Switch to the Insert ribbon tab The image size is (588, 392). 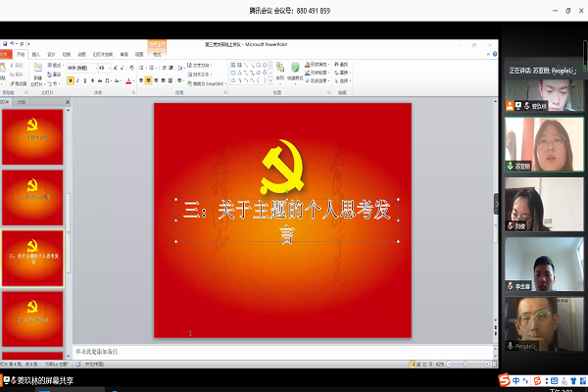tap(36, 54)
